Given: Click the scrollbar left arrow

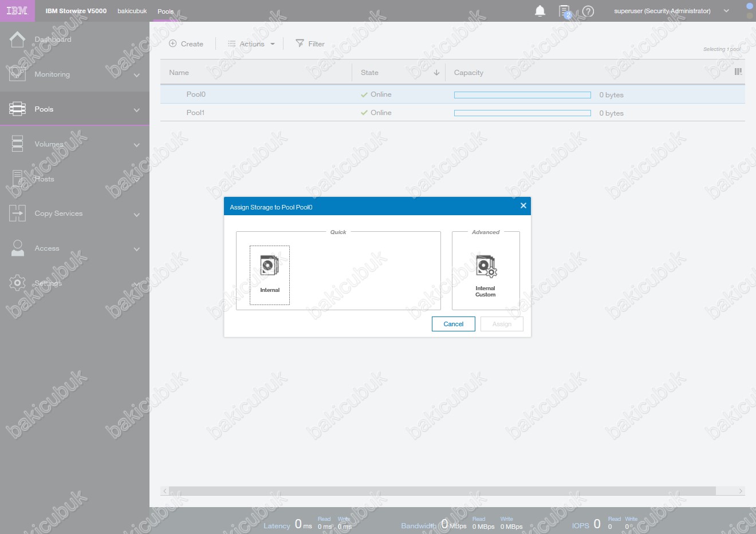Looking at the screenshot, I should click(165, 491).
